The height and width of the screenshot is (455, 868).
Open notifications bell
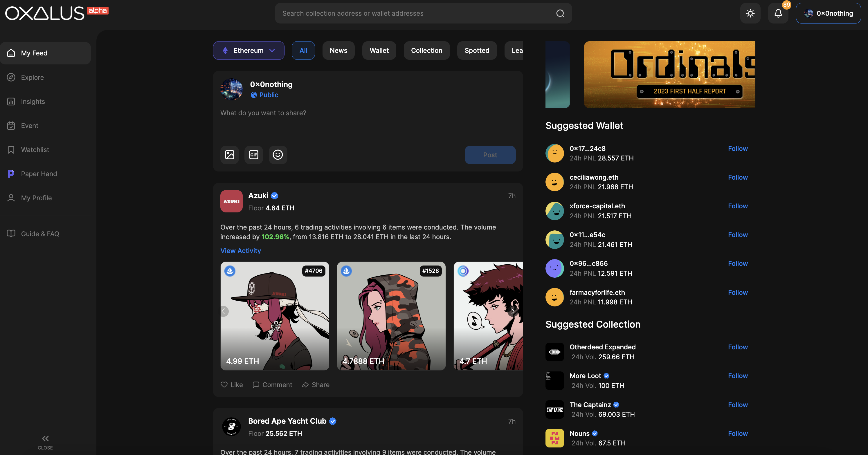coord(778,13)
